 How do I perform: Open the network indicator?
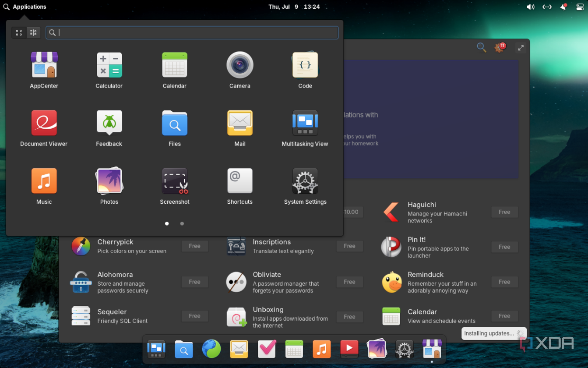tap(547, 7)
